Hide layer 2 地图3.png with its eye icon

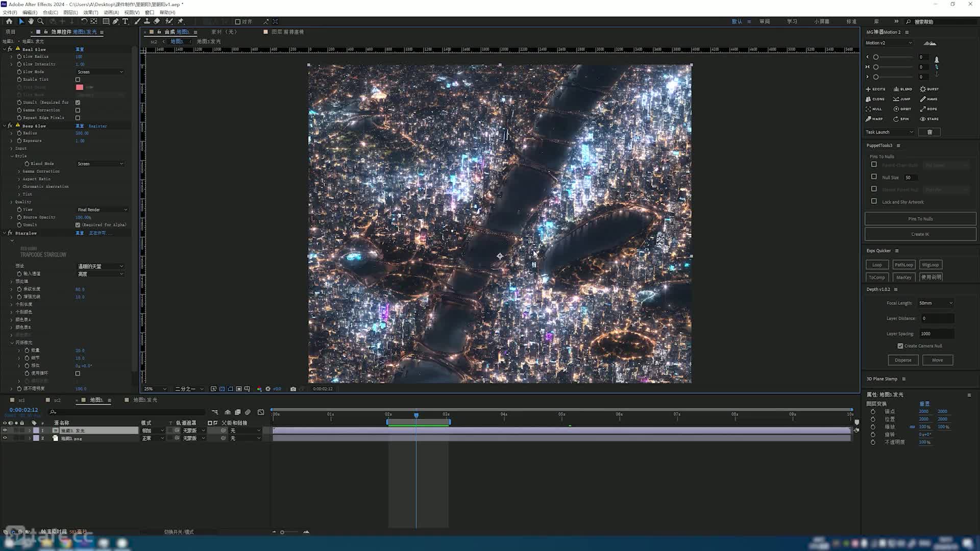(x=5, y=438)
